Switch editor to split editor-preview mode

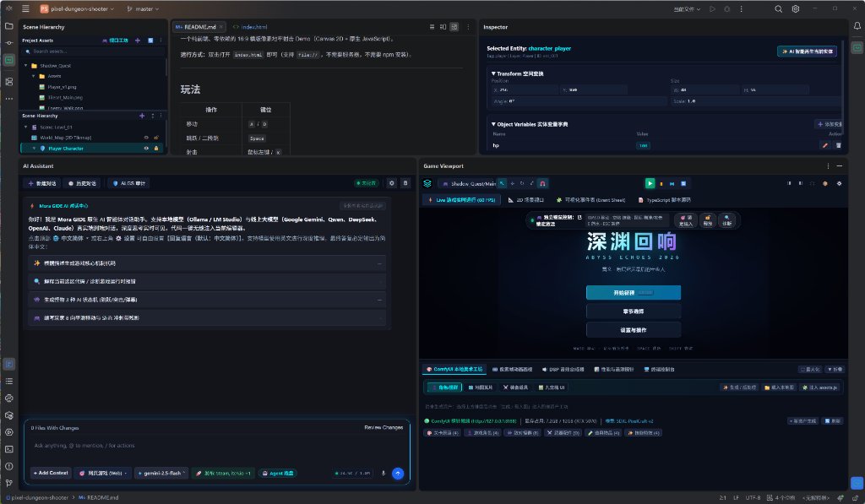443,26
